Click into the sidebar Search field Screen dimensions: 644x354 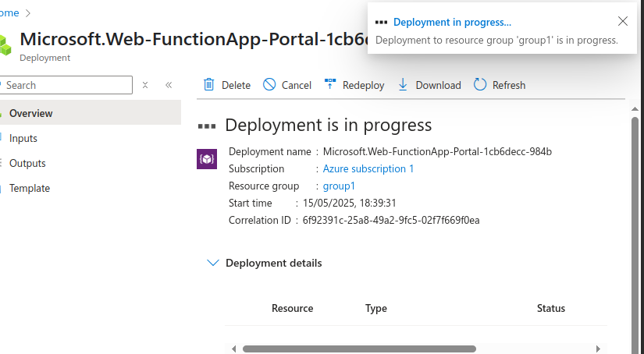pyautogui.click(x=66, y=85)
